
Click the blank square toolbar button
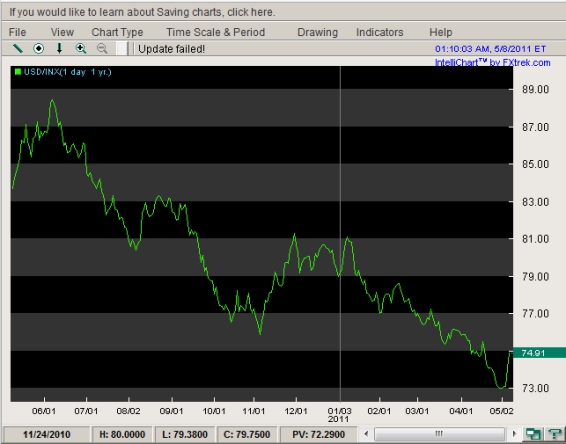click(x=122, y=48)
